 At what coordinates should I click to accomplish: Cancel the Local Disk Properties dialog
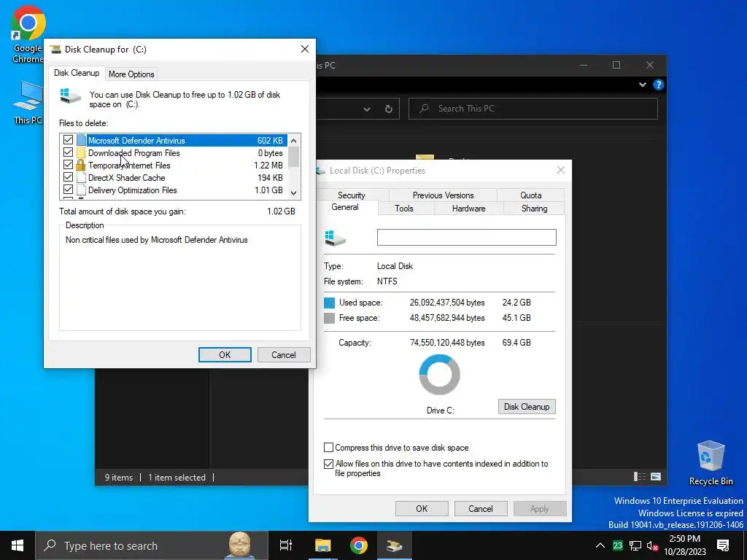(480, 508)
